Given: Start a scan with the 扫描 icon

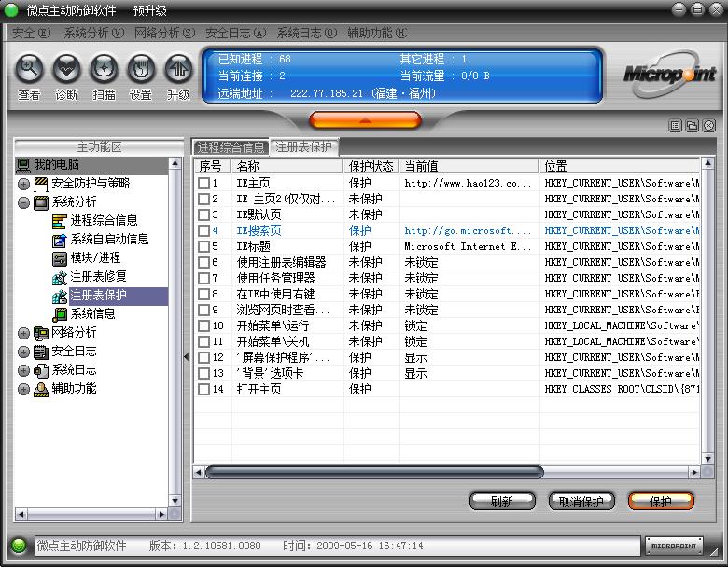Looking at the screenshot, I should click(104, 68).
